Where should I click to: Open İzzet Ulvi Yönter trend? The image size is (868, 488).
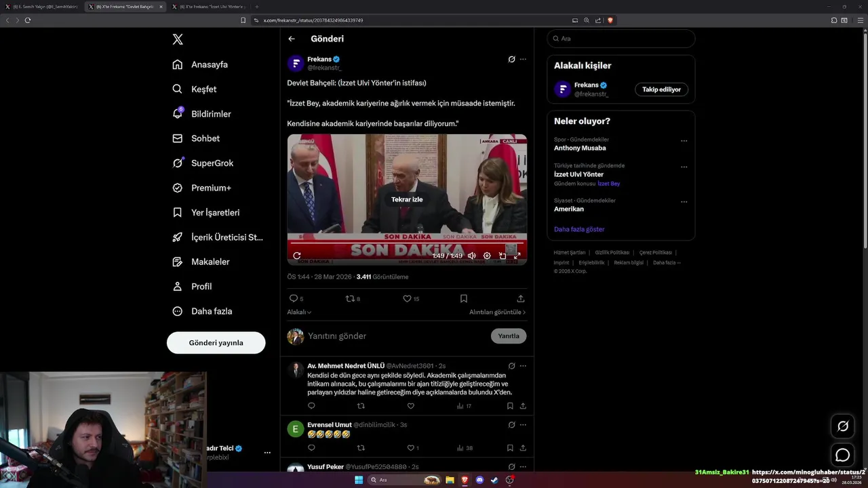point(578,174)
